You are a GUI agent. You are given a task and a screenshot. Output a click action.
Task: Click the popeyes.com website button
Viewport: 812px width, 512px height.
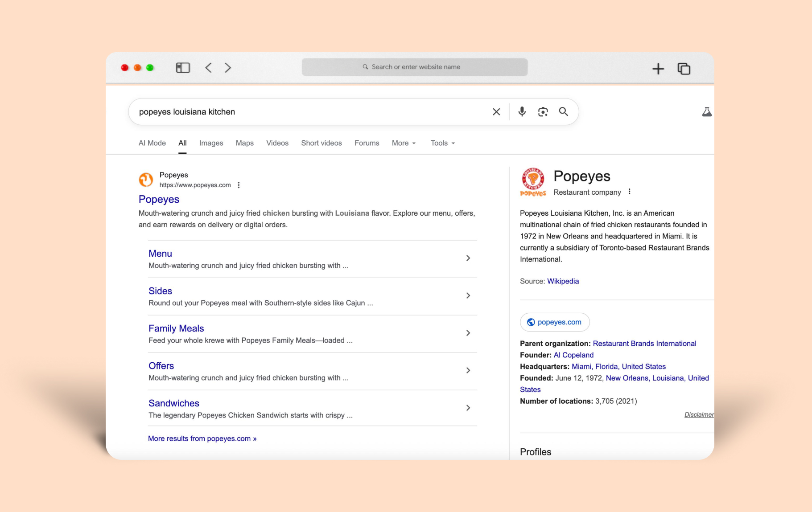tap(555, 322)
